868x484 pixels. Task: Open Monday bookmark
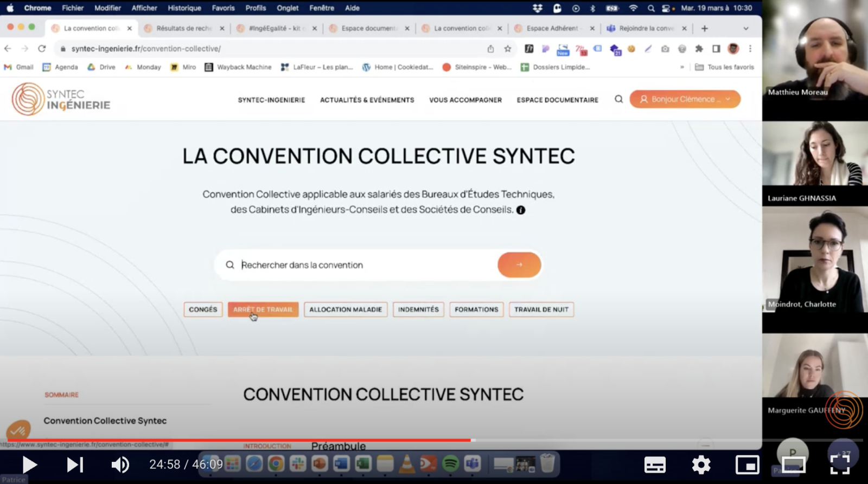click(x=143, y=67)
